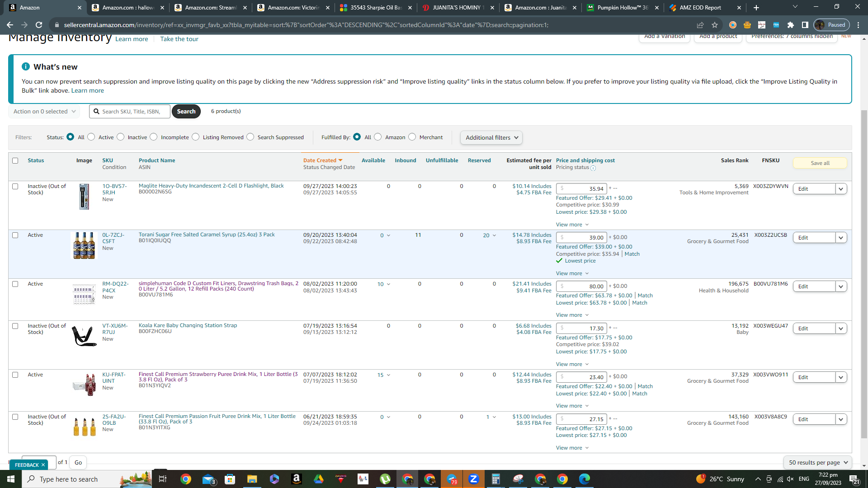The height and width of the screenshot is (488, 868).
Task: Click the Search button
Action: [186, 111]
